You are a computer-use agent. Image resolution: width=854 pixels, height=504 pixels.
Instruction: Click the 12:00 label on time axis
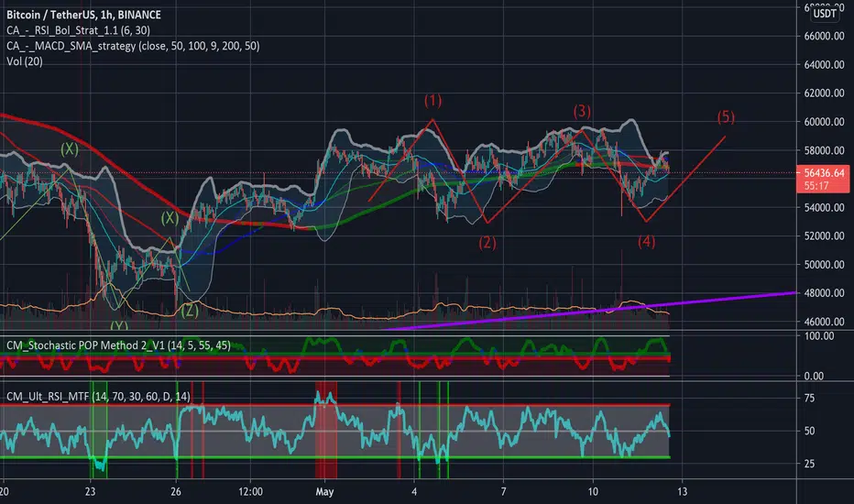click(250, 491)
